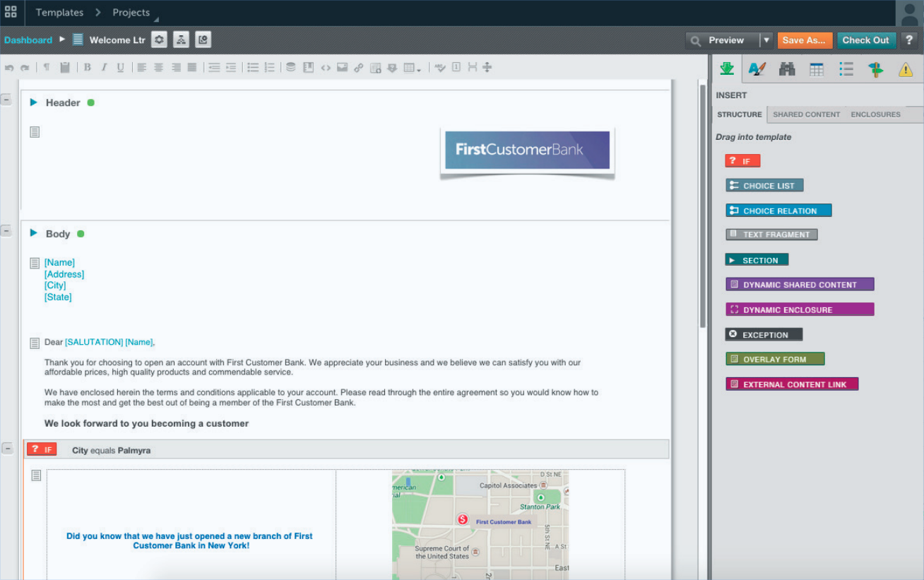Viewport: 924px width, 580px height.
Task: Click the insert hyperlink chain icon
Action: coord(359,68)
